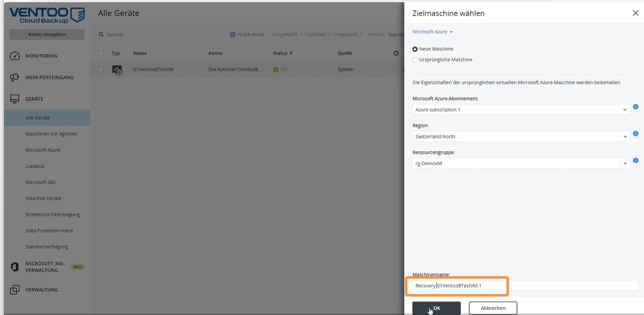Click the Microsoft 365-Verwaltung Office icon

tap(15, 267)
